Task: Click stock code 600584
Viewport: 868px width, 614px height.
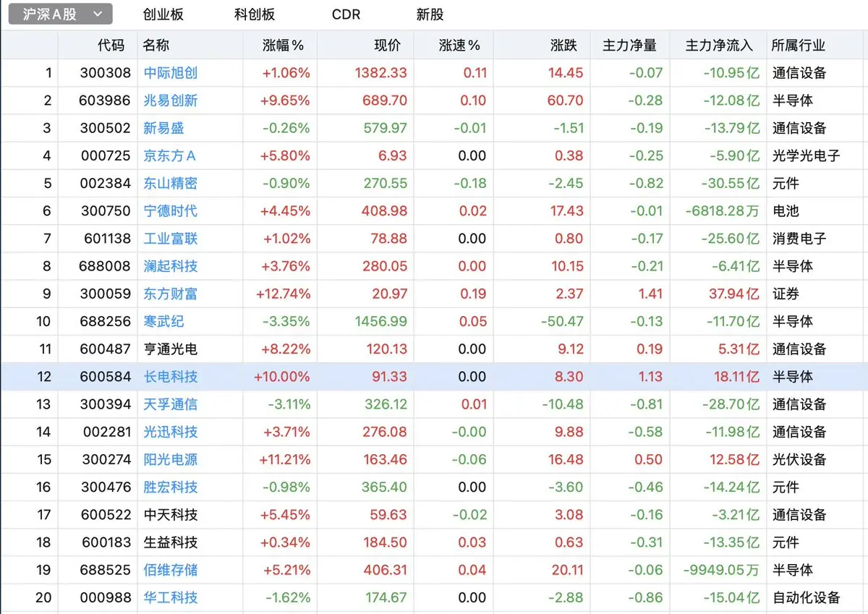Action: pyautogui.click(x=106, y=376)
